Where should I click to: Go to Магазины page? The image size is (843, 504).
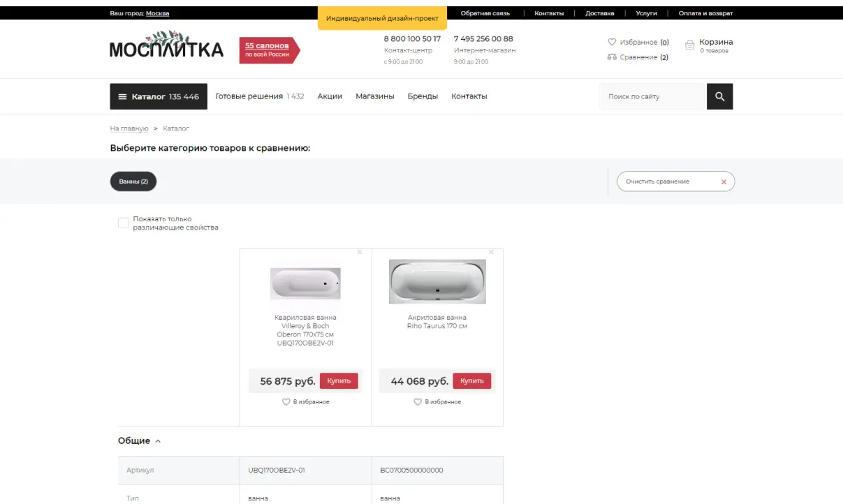click(x=375, y=96)
